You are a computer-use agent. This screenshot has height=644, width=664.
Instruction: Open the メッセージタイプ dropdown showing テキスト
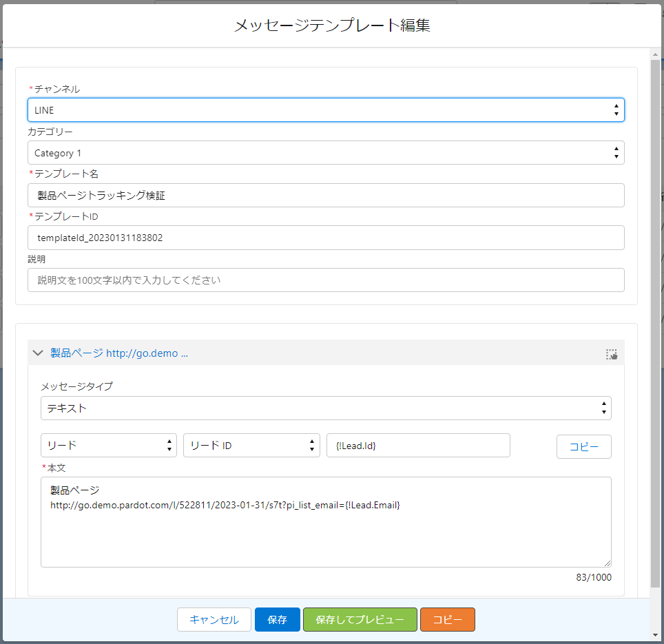point(326,408)
